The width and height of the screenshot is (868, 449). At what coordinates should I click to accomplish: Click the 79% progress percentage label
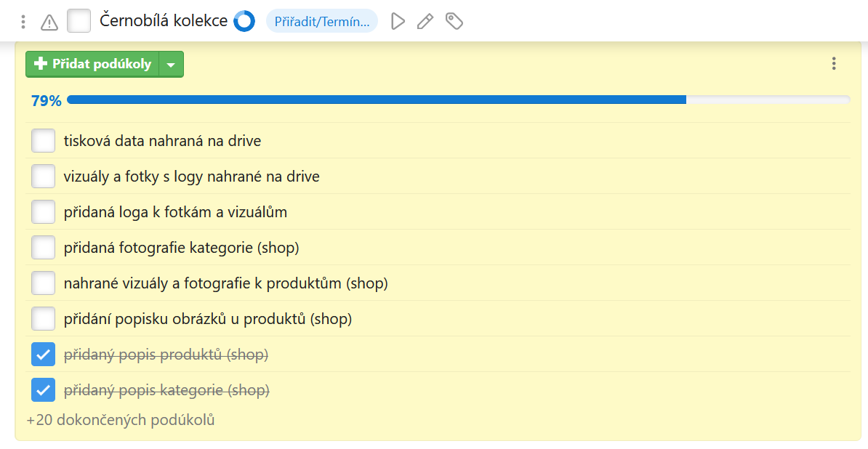[x=46, y=101]
